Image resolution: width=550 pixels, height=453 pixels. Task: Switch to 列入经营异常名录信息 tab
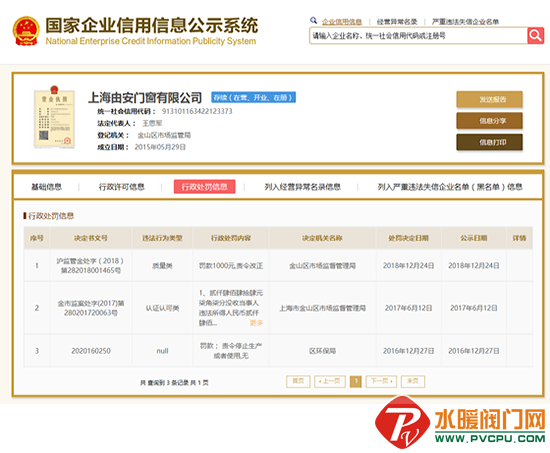pos(302,187)
